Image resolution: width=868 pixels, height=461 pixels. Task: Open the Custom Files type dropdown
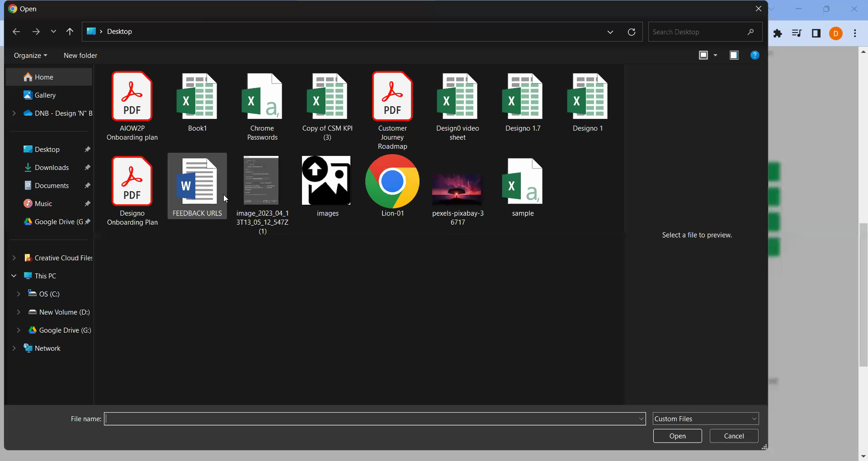click(705, 419)
